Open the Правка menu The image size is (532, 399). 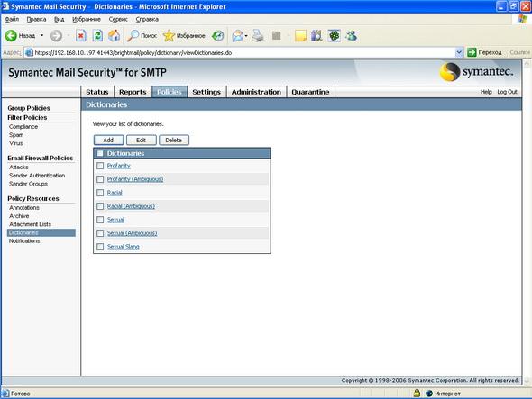pos(36,19)
